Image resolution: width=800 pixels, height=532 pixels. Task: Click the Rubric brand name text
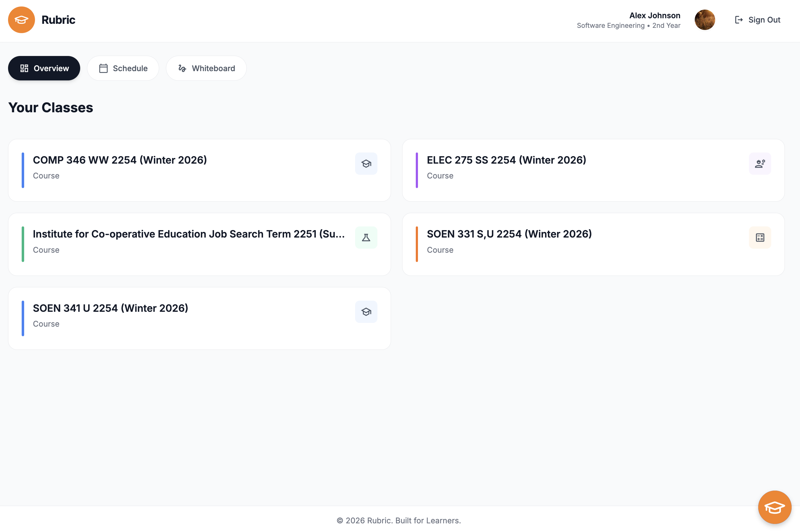(x=59, y=20)
